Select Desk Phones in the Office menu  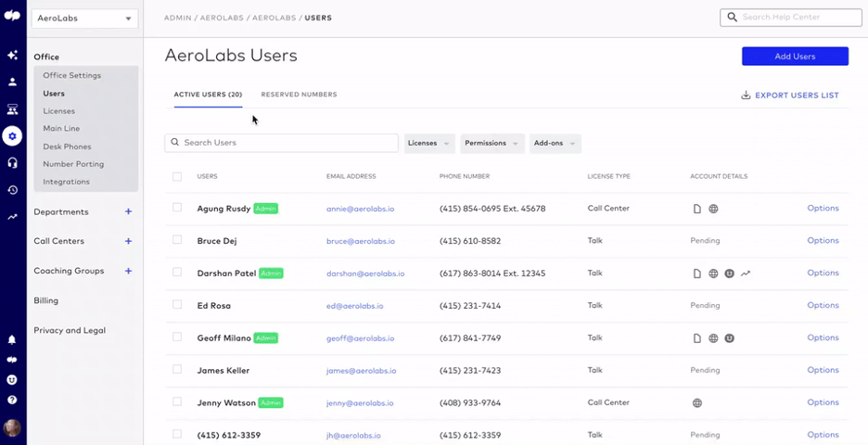click(x=67, y=146)
